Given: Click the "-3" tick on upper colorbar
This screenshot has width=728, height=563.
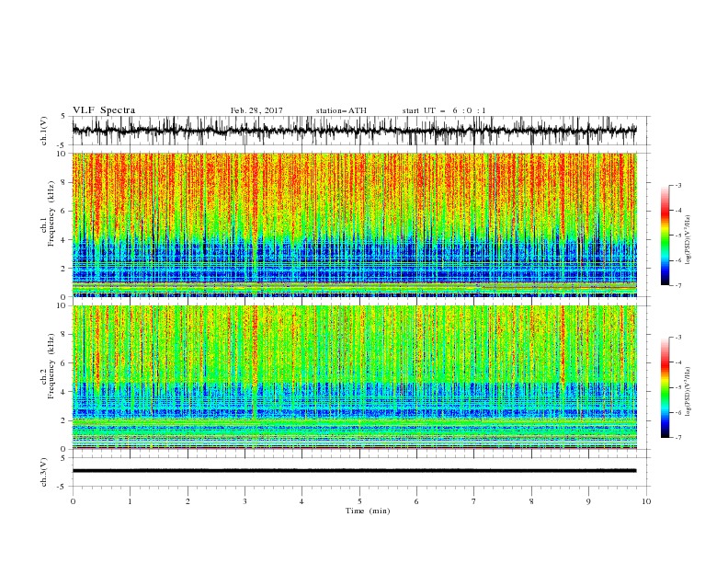Looking at the screenshot, I should point(678,185).
